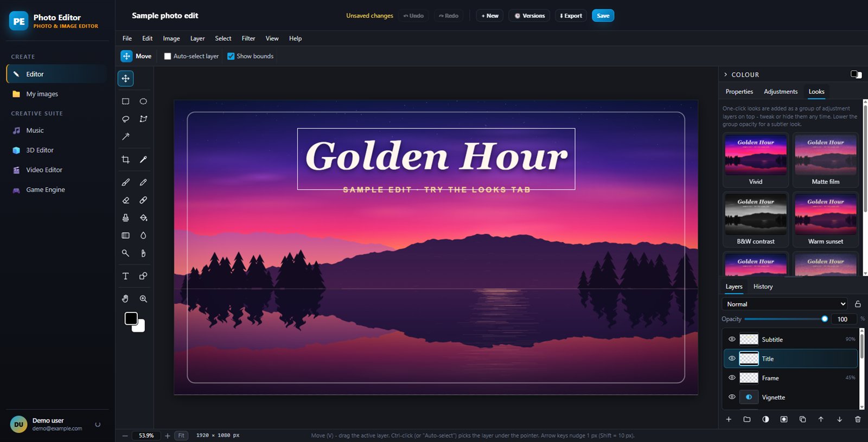Select the shapes tool
The image size is (868, 442).
point(143,276)
